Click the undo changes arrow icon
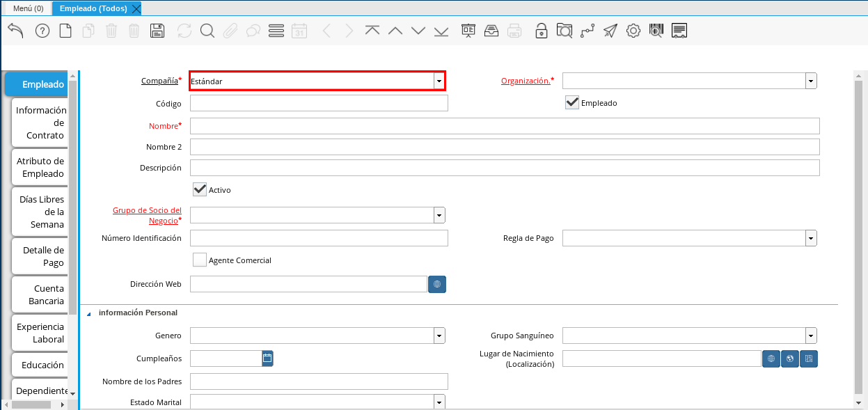 pos(15,31)
